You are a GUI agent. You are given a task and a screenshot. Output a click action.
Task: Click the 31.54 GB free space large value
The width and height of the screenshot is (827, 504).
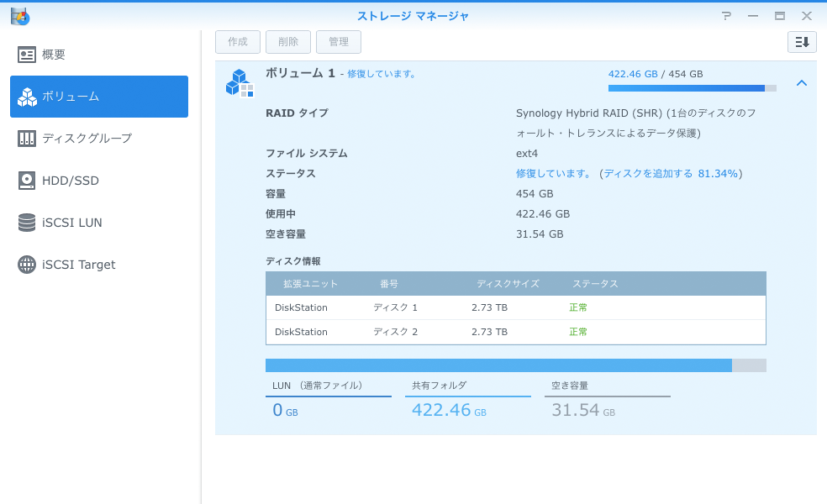pyautogui.click(x=583, y=410)
